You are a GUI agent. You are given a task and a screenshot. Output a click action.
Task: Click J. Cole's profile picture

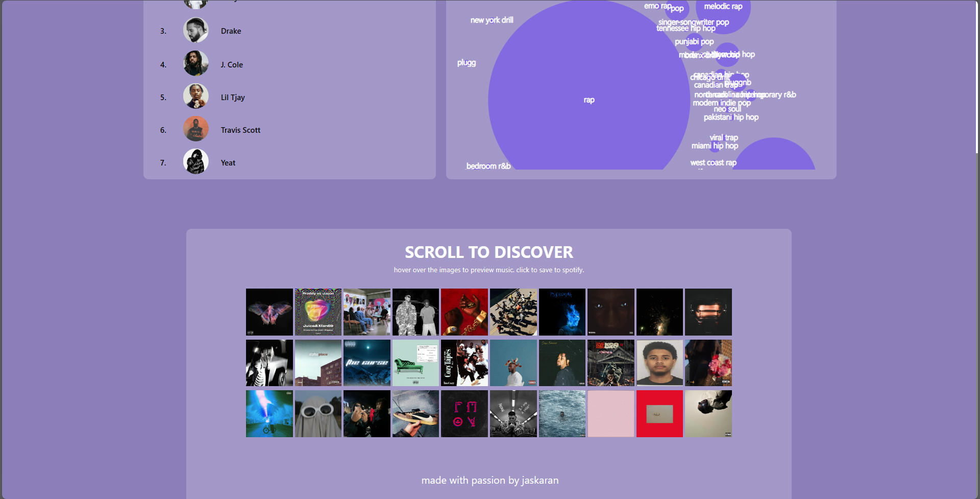point(196,63)
